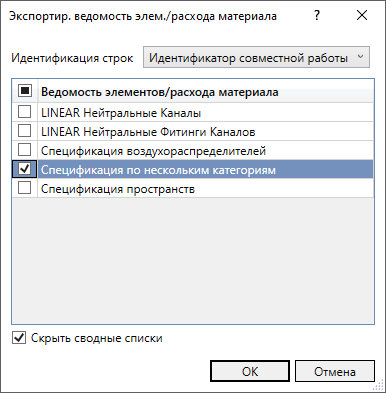386x393 pixels.
Task: Select the LINEAR Нейтральные Фитинги Каналов row
Action: 206,132
